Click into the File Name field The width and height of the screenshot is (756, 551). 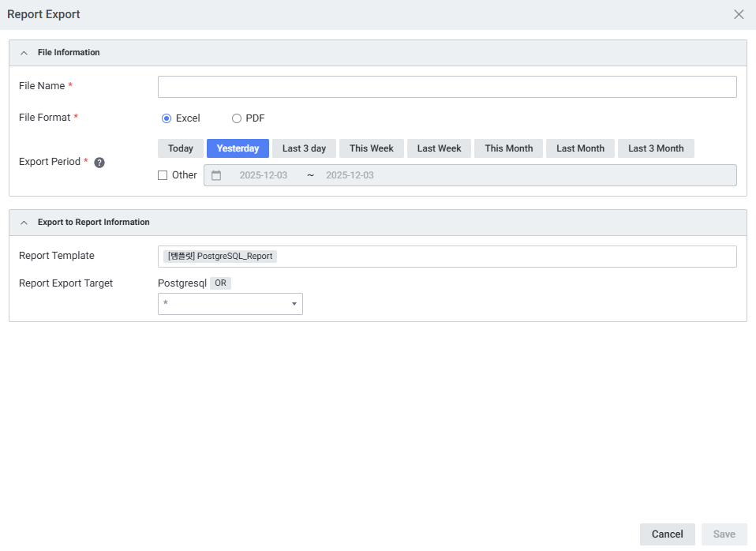(447, 87)
